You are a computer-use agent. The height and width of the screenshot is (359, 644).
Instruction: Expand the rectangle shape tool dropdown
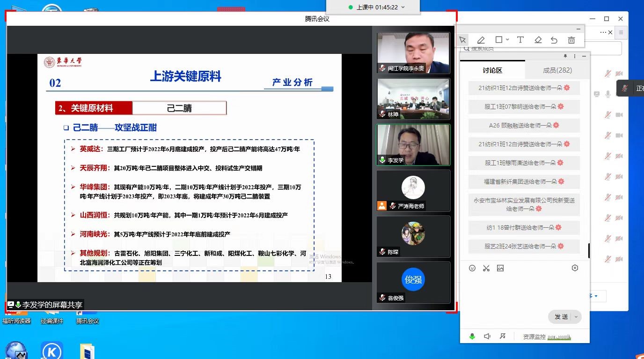(x=508, y=40)
